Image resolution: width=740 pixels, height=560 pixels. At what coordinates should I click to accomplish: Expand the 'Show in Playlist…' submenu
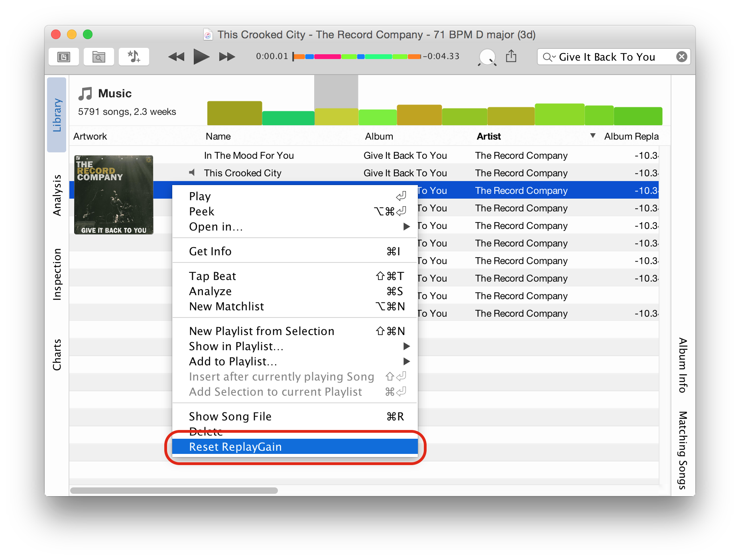point(406,346)
